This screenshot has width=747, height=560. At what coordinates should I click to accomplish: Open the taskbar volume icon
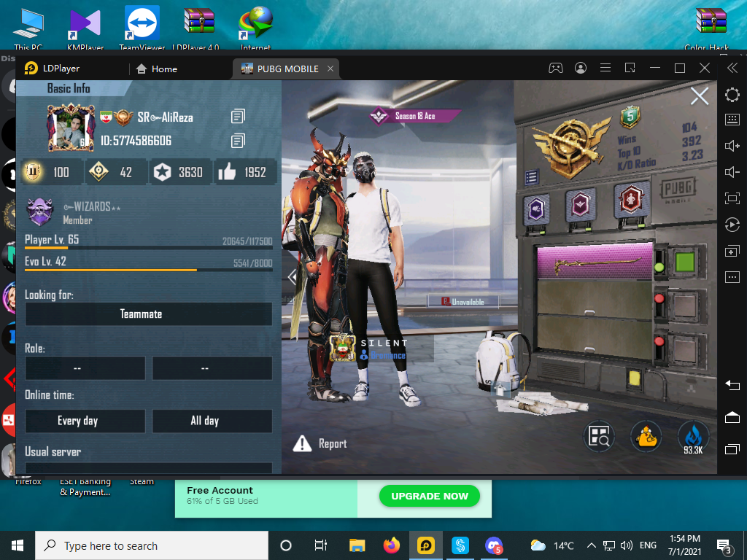tap(627, 545)
